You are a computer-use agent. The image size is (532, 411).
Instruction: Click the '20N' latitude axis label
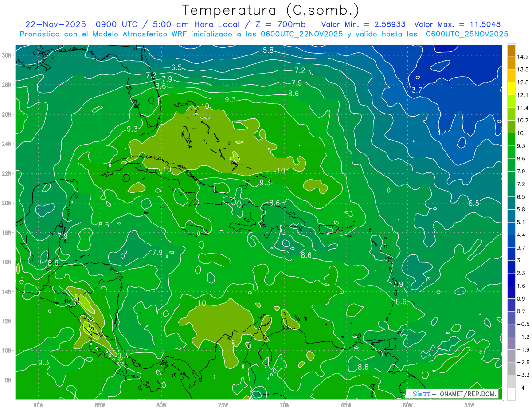click(x=7, y=203)
